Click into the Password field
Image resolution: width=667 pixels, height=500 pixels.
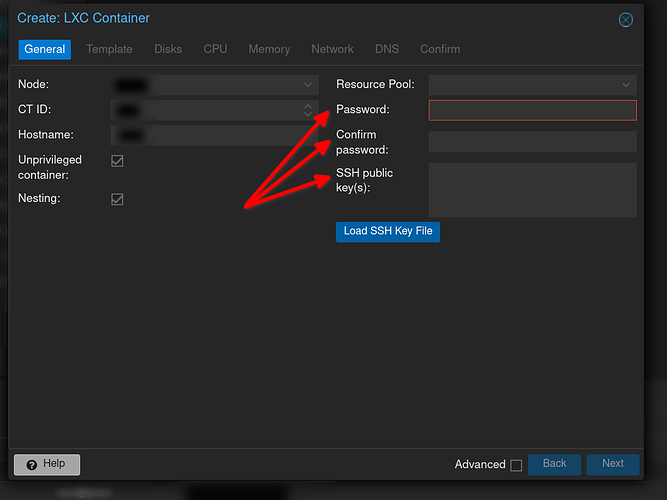[533, 110]
